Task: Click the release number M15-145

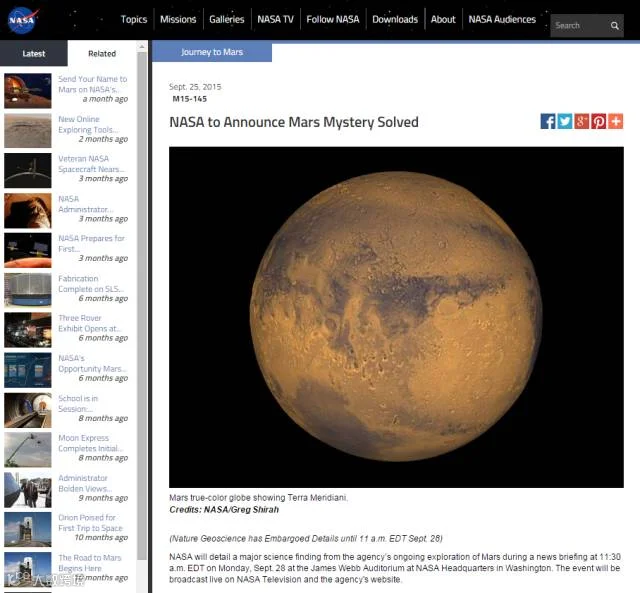Action: pyautogui.click(x=189, y=99)
